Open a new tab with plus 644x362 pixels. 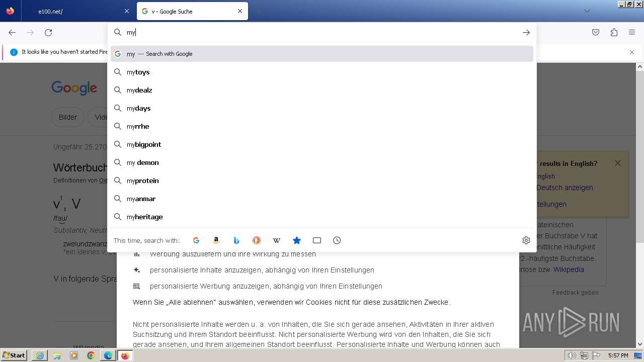tap(259, 11)
